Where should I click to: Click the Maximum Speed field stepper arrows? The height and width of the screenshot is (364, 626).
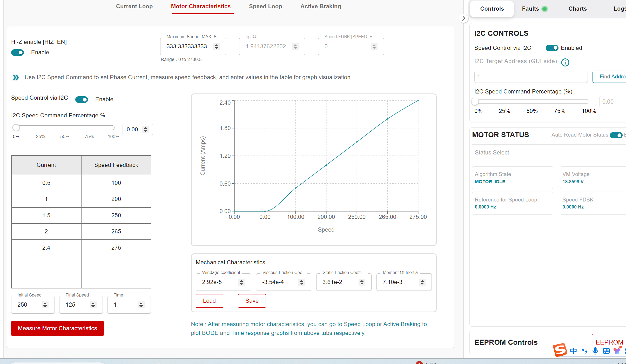click(216, 46)
